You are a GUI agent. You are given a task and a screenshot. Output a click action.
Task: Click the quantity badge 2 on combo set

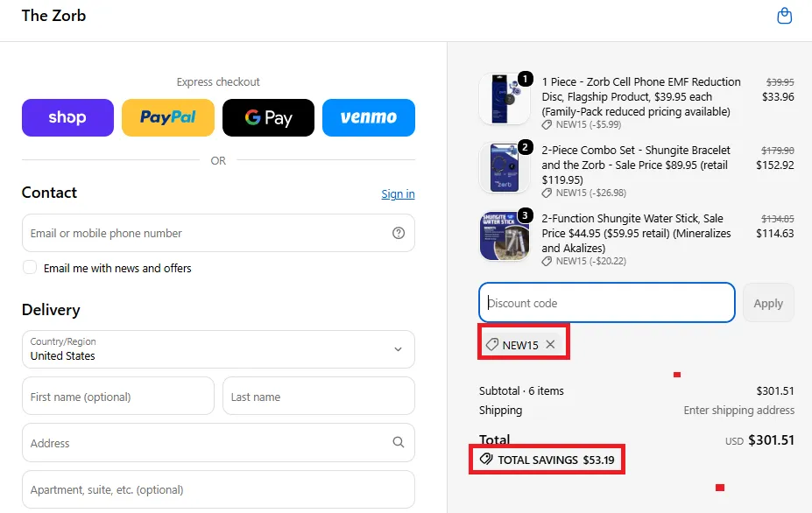[525, 147]
